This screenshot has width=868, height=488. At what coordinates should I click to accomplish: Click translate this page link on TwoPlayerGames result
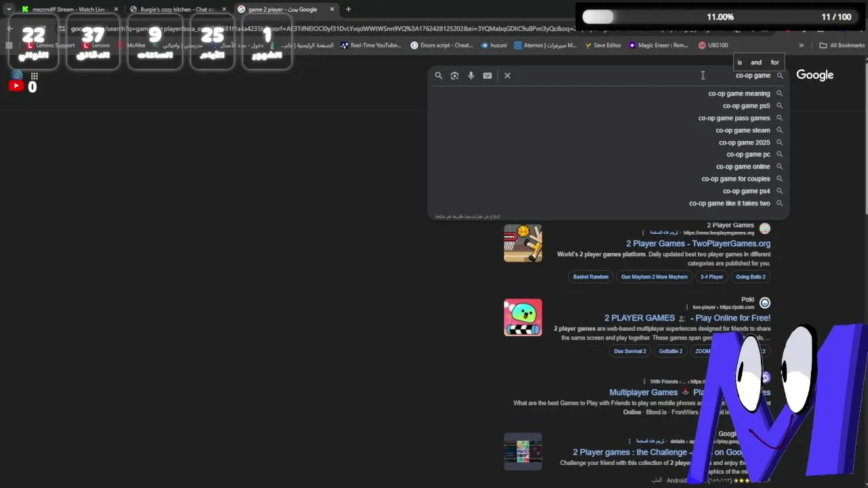pyautogui.click(x=665, y=232)
